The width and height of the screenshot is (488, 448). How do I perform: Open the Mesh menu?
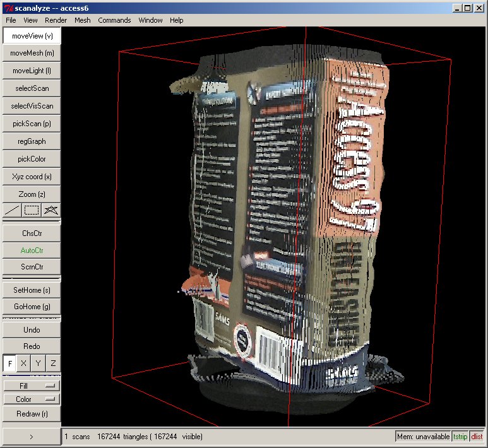click(82, 20)
